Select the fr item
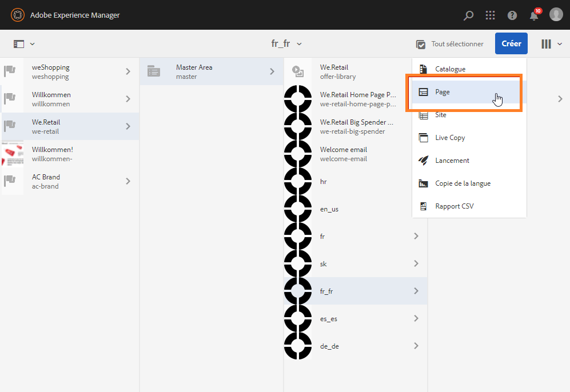This screenshot has height=392, width=570. pyautogui.click(x=356, y=236)
